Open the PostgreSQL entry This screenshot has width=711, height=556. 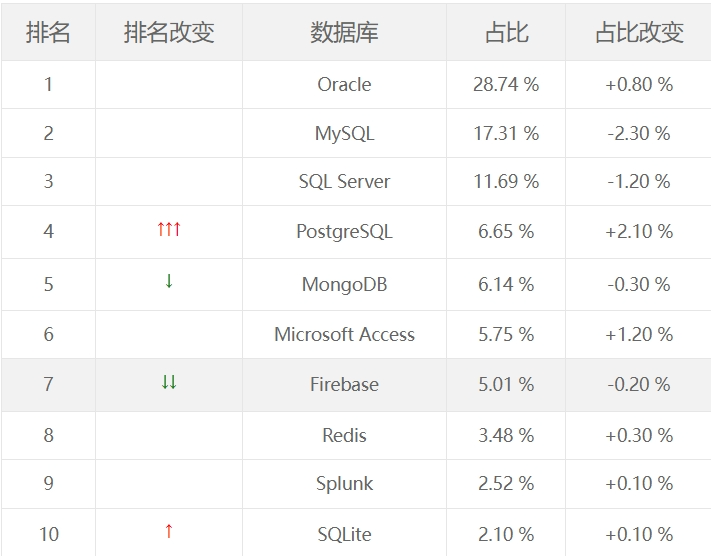(344, 231)
